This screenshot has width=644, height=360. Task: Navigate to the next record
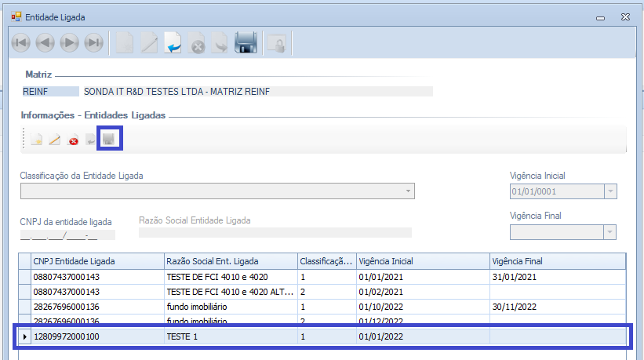click(x=69, y=44)
